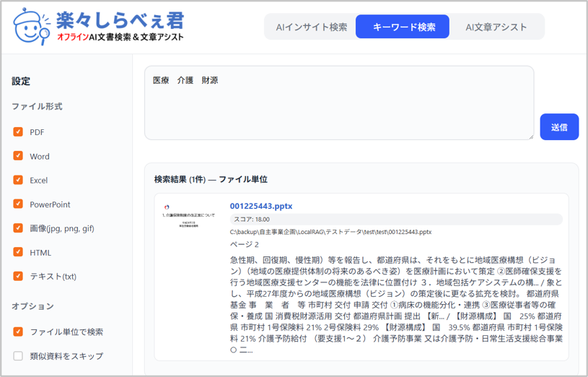Uncheck the PDF file format checkbox

[x=18, y=131]
